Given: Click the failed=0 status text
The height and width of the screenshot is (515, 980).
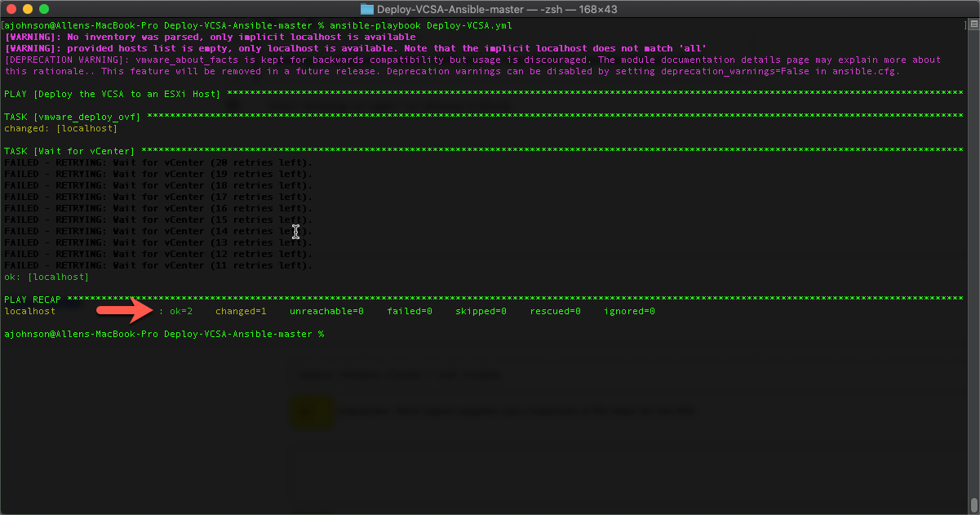Looking at the screenshot, I should 410,311.
